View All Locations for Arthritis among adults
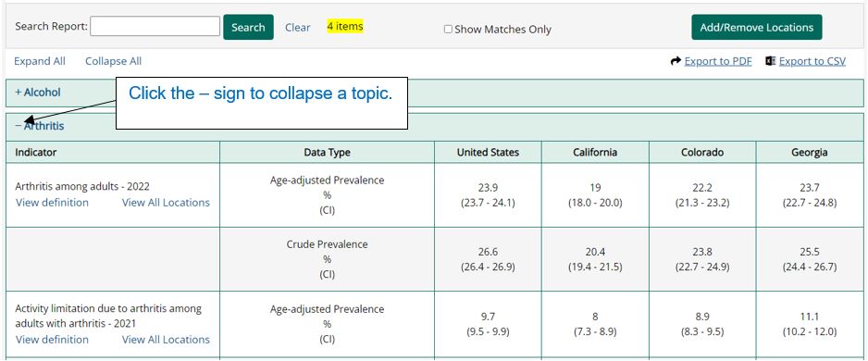 (166, 203)
